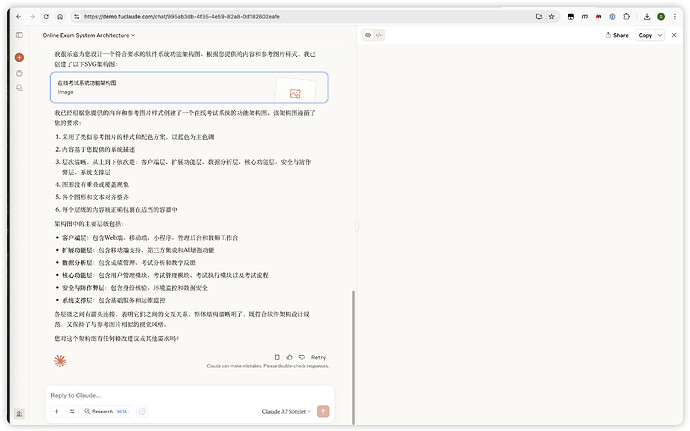Open search and tools settings icon
The height and width of the screenshot is (431, 690).
(72, 411)
